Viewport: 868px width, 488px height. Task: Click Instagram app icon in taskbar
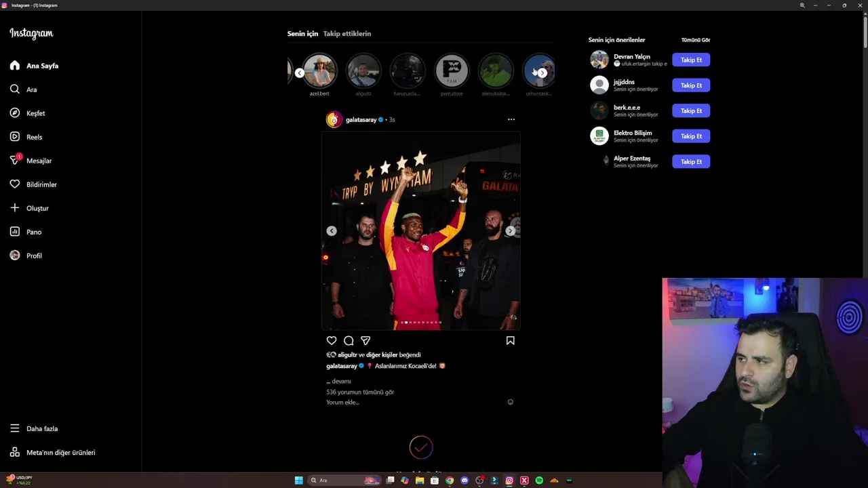tap(509, 481)
